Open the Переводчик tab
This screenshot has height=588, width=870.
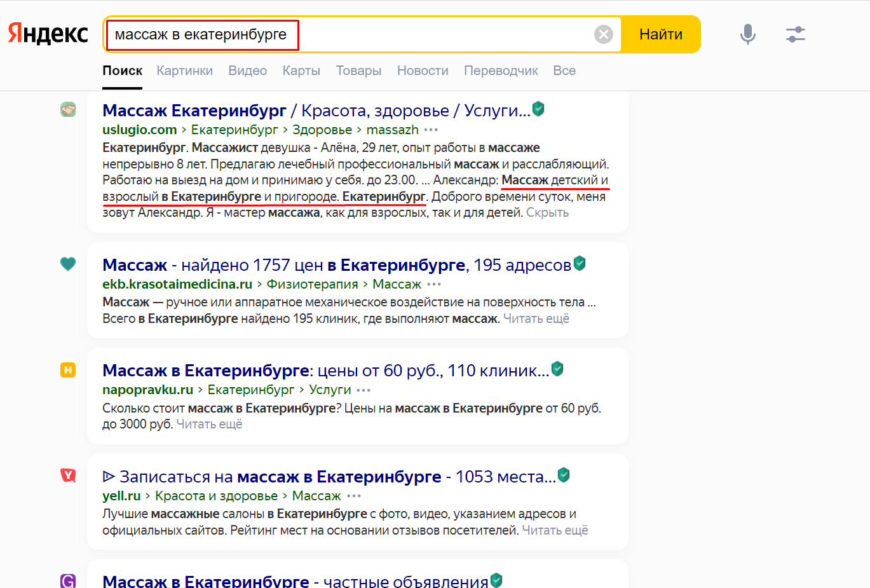[x=501, y=71]
